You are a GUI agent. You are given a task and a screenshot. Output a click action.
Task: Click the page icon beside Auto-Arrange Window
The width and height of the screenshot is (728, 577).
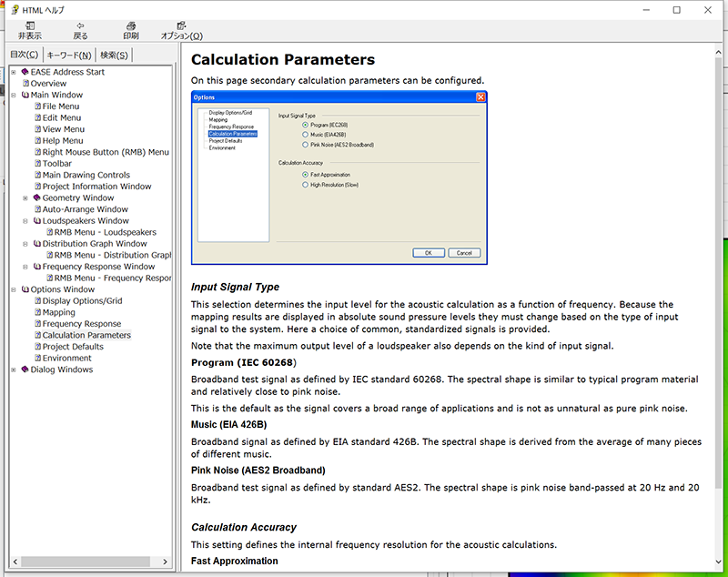click(38, 209)
